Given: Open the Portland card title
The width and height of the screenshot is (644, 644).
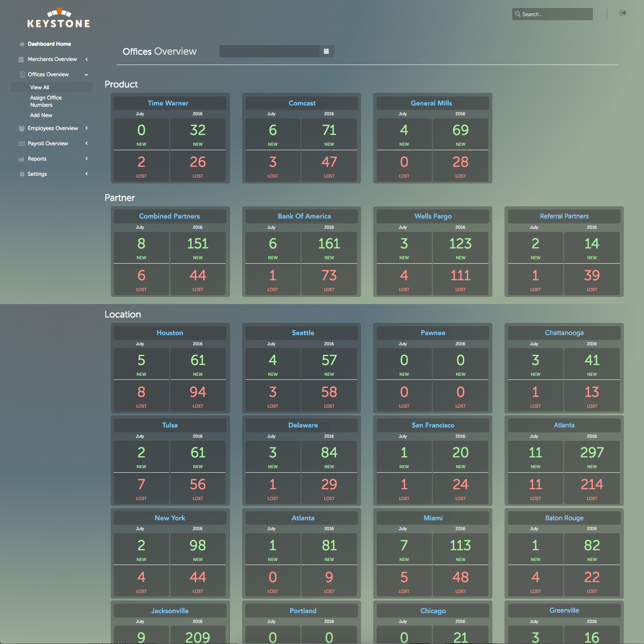Looking at the screenshot, I should click(x=303, y=611).
